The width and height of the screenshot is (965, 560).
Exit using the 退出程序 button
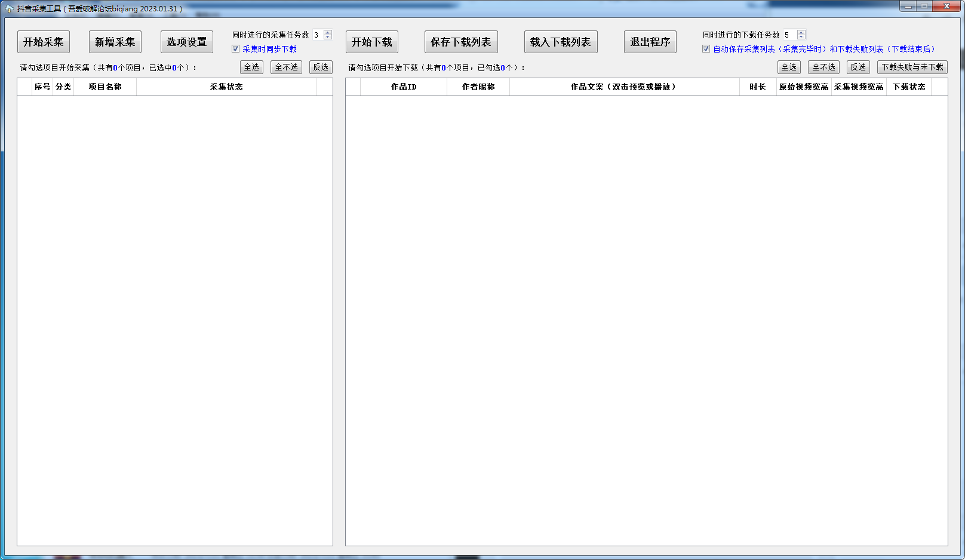pos(650,42)
